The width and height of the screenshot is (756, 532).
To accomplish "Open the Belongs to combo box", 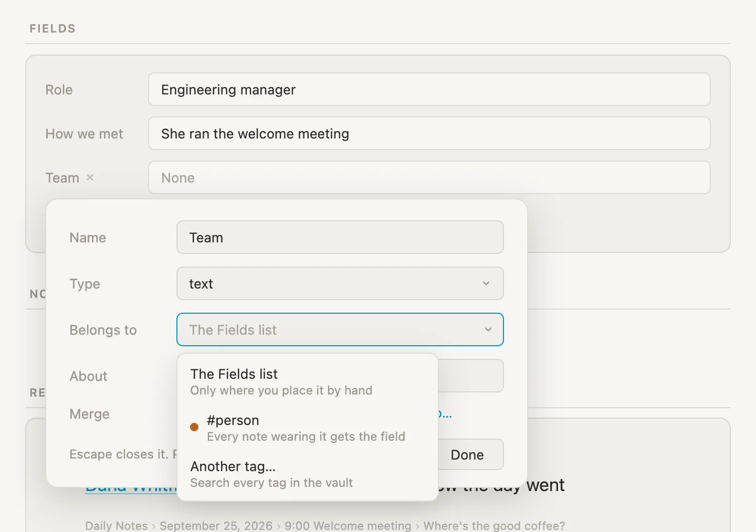I will click(x=340, y=329).
